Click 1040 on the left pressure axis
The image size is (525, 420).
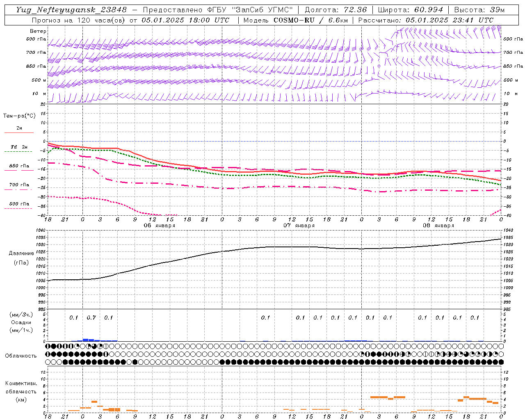pos(41,231)
